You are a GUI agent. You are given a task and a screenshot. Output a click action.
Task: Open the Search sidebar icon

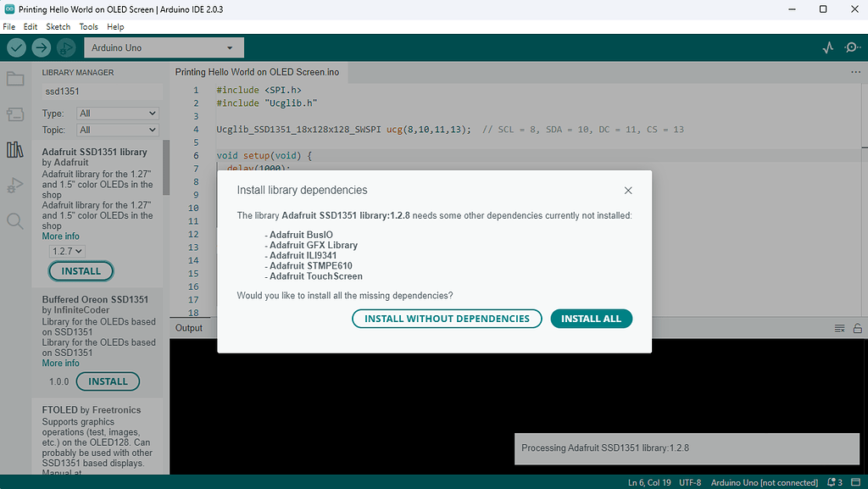15,221
